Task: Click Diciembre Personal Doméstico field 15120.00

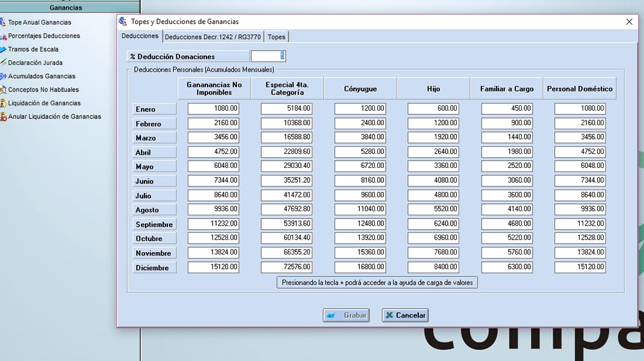Action: (x=580, y=267)
